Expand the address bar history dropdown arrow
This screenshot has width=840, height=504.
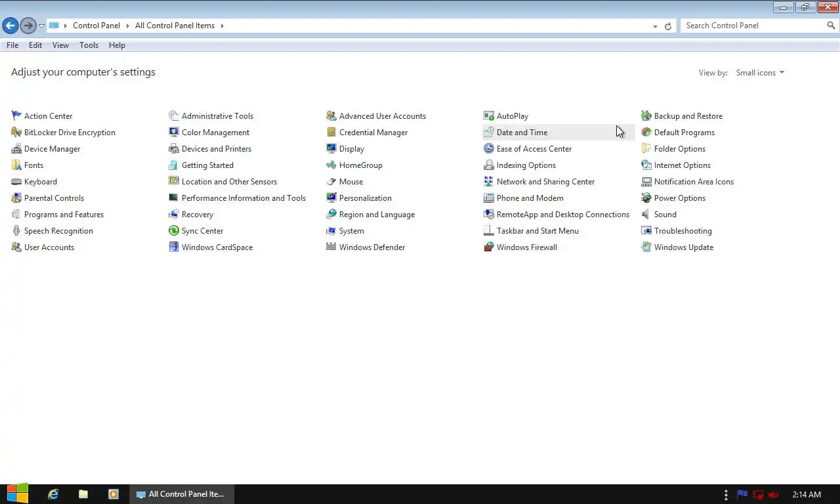[x=655, y=26]
